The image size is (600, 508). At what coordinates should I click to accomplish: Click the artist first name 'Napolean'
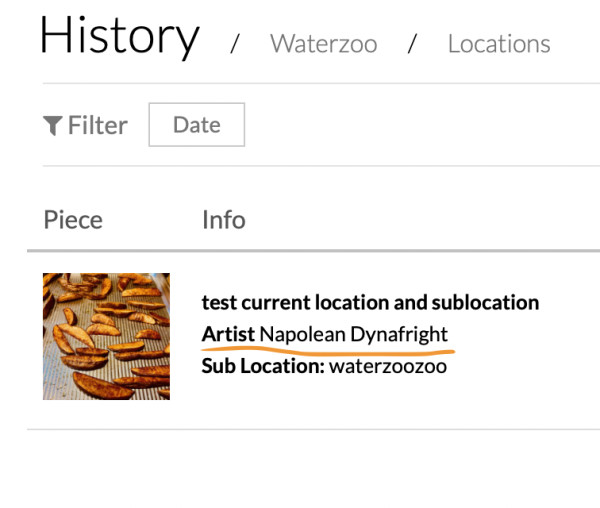coord(302,334)
